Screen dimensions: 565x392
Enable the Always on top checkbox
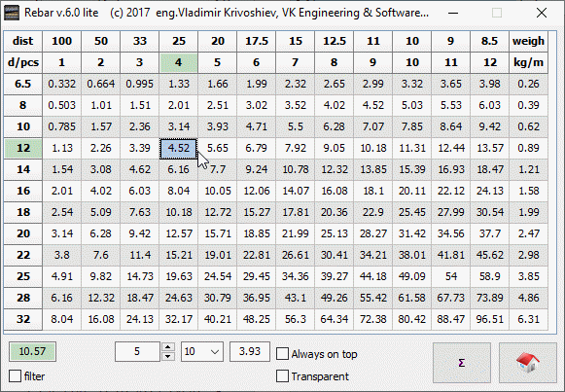(x=282, y=354)
